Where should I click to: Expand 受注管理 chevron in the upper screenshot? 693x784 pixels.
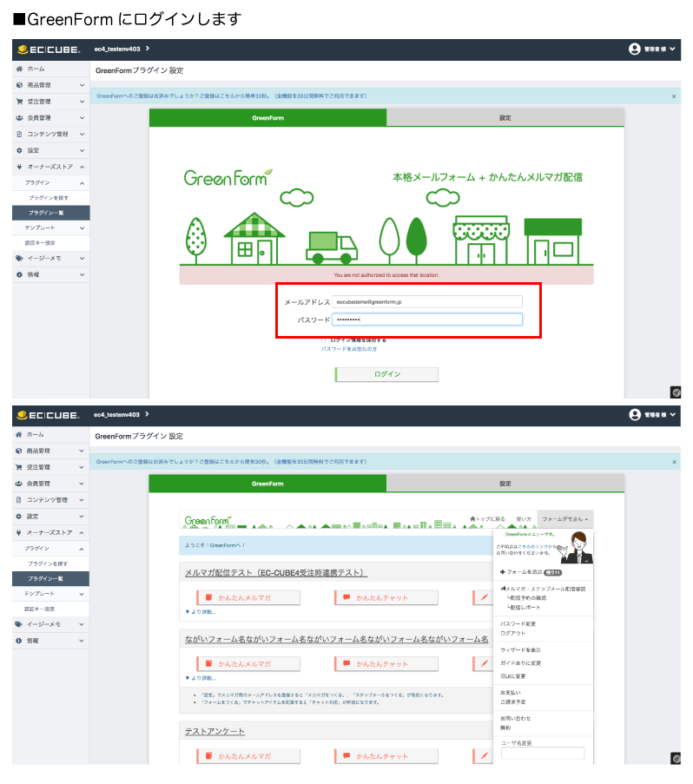click(x=82, y=102)
